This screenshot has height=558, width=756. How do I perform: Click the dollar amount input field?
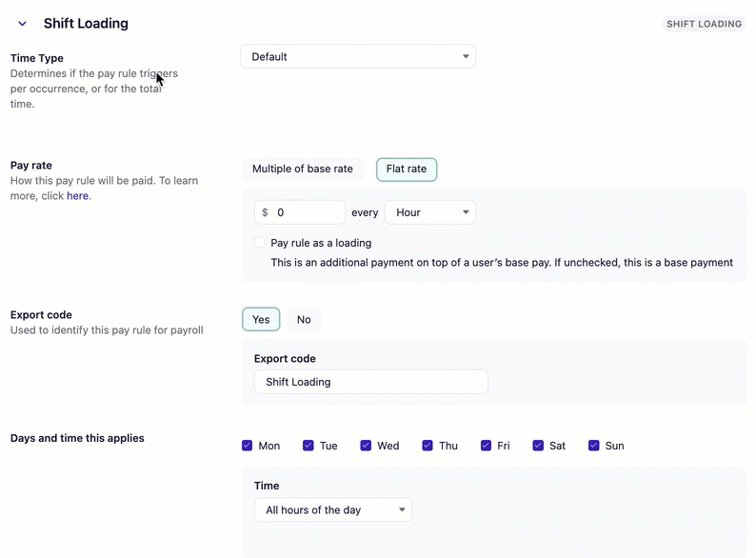coord(308,212)
